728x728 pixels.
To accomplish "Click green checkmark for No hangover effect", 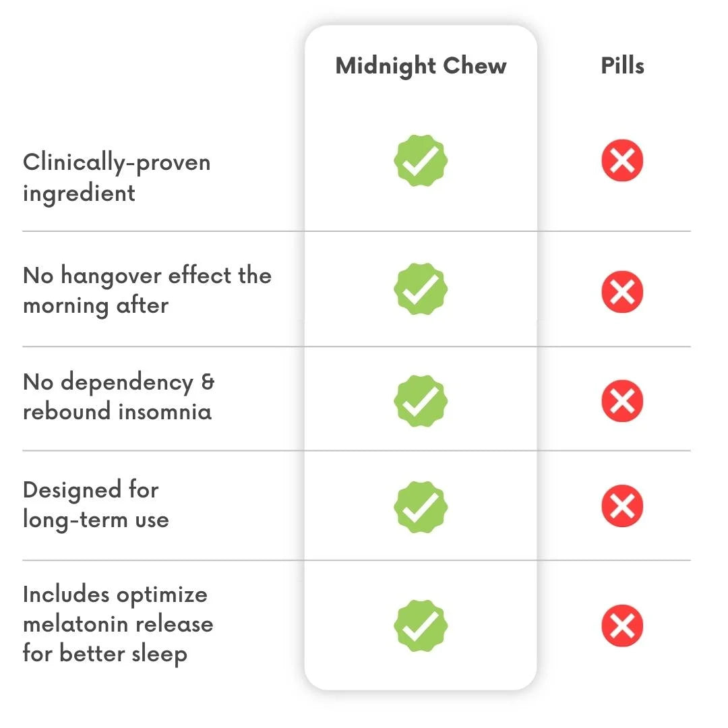I will (420, 289).
